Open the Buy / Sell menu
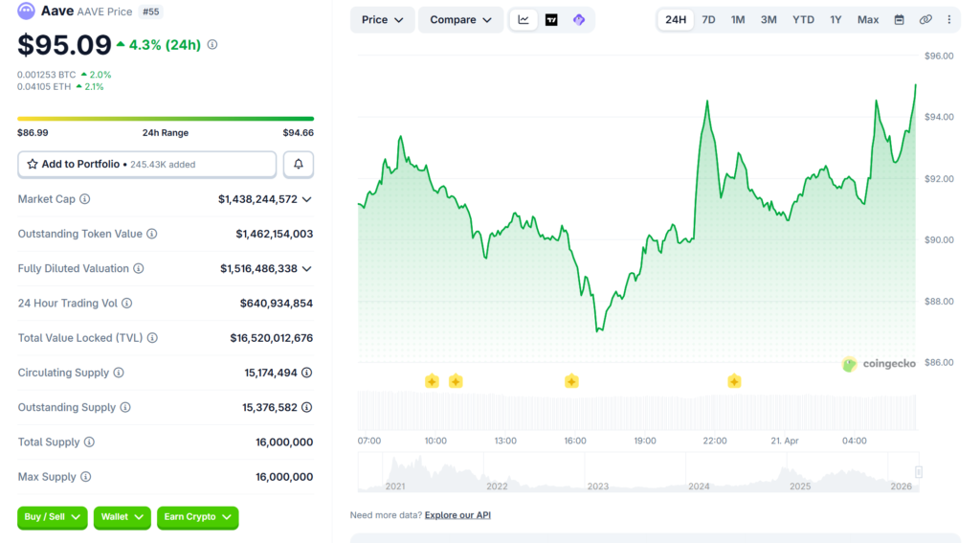Screen dimensions: 980x543 pyautogui.click(x=53, y=517)
